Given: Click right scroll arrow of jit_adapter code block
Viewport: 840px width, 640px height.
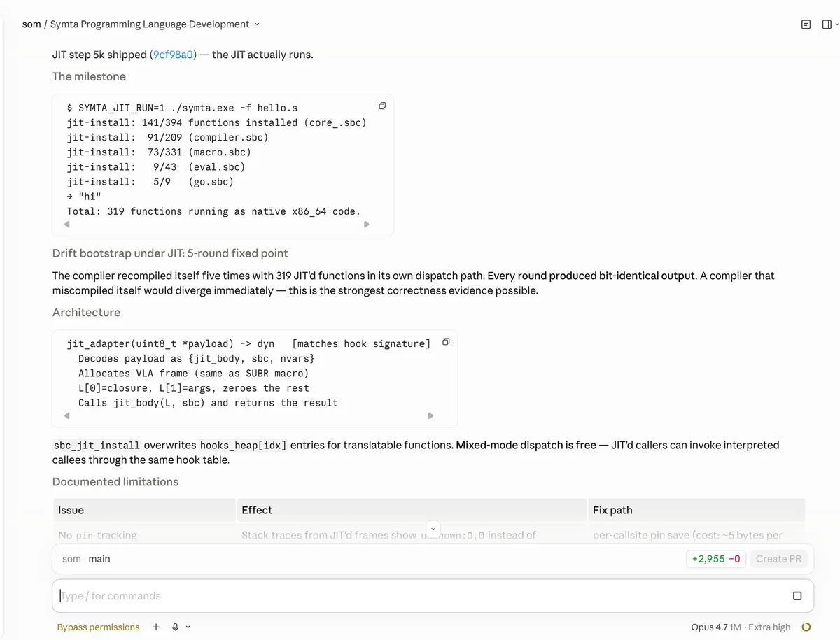Looking at the screenshot, I should 430,415.
